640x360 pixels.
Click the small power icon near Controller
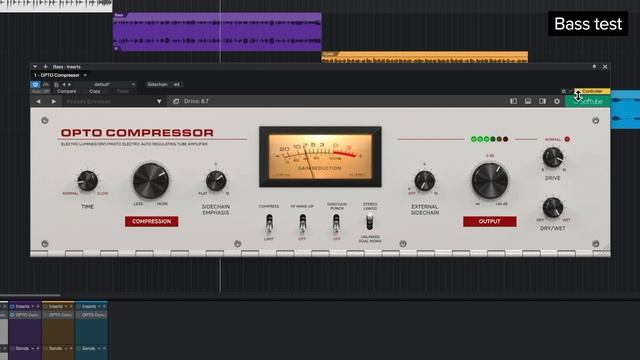564,91
